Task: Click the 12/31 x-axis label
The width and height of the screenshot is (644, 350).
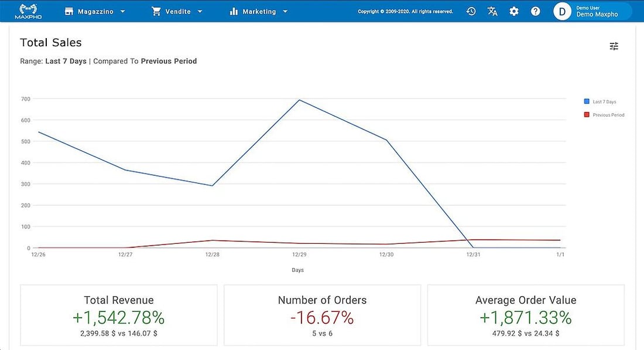Action: click(x=473, y=254)
